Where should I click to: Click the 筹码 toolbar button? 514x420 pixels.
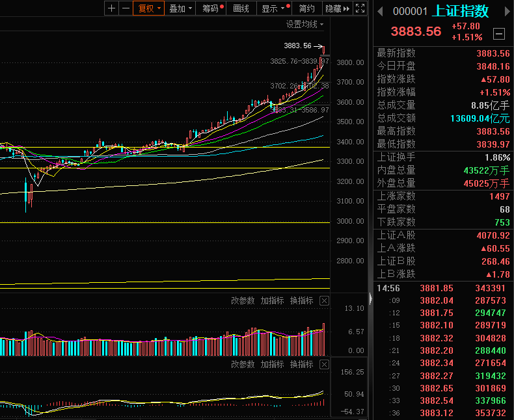click(211, 8)
